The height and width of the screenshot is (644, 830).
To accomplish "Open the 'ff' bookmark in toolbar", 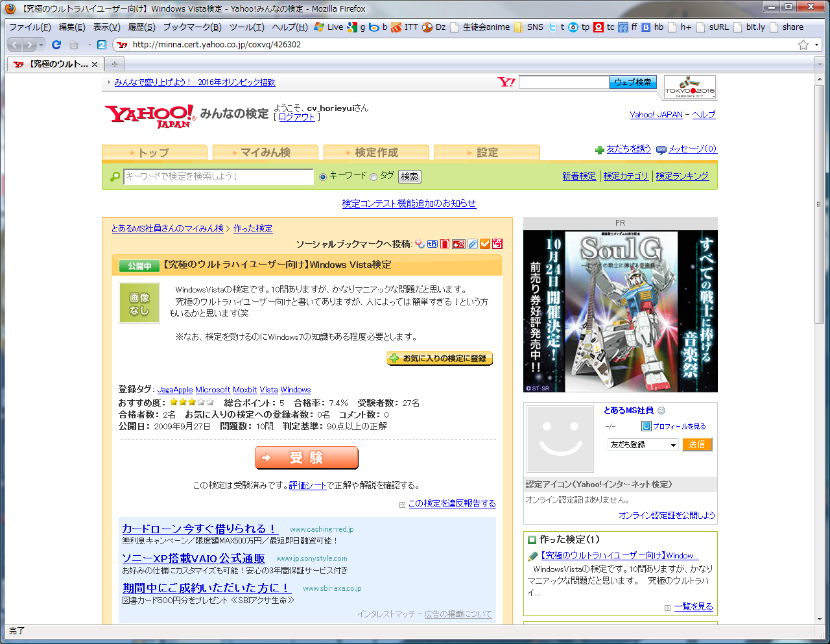I will coord(628,27).
